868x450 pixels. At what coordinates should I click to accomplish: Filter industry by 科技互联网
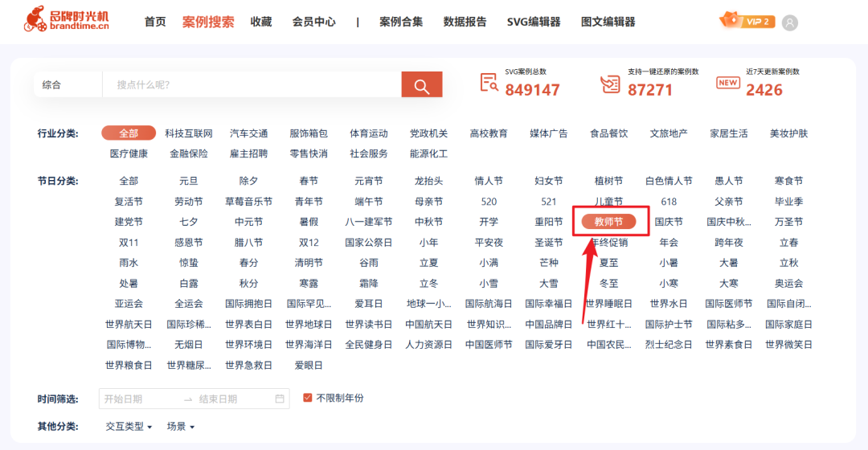189,133
